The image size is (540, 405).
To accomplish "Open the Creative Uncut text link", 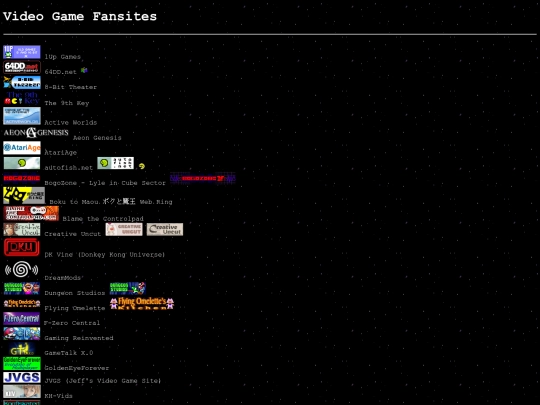I will (72, 234).
